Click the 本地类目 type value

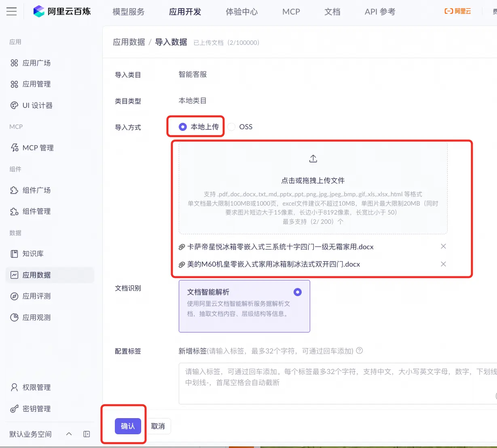[193, 101]
